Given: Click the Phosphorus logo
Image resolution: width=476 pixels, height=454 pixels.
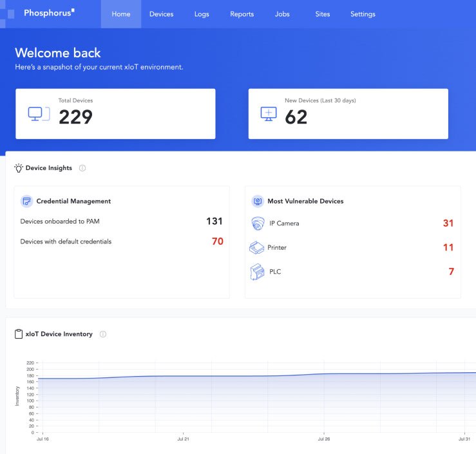Looking at the screenshot, I should [49, 13].
